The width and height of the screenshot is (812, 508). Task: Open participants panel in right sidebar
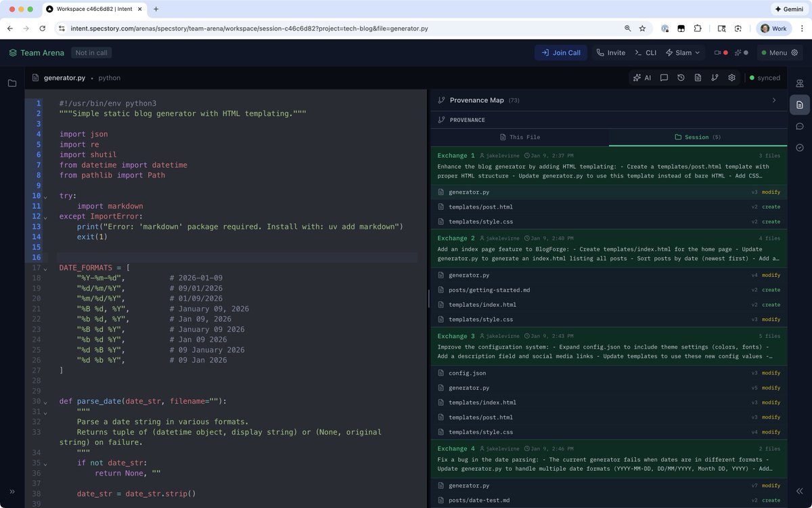(x=800, y=83)
